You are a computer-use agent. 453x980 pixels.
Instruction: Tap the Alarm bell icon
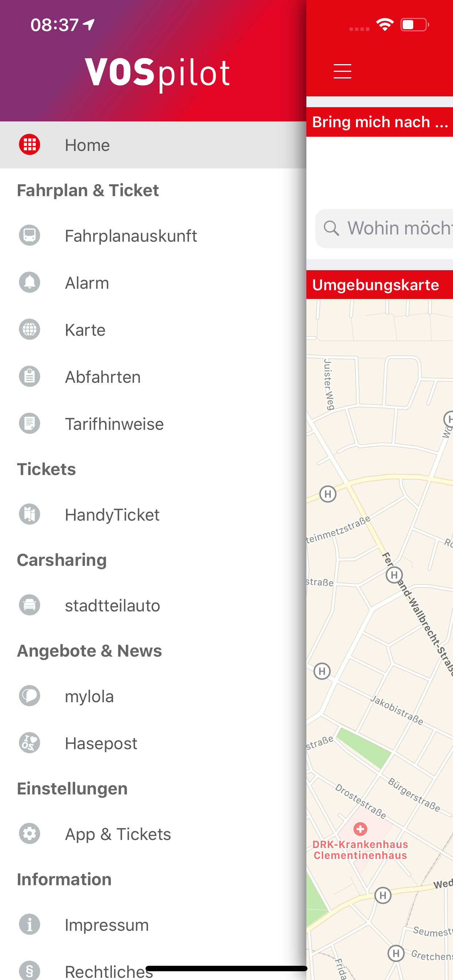click(30, 283)
